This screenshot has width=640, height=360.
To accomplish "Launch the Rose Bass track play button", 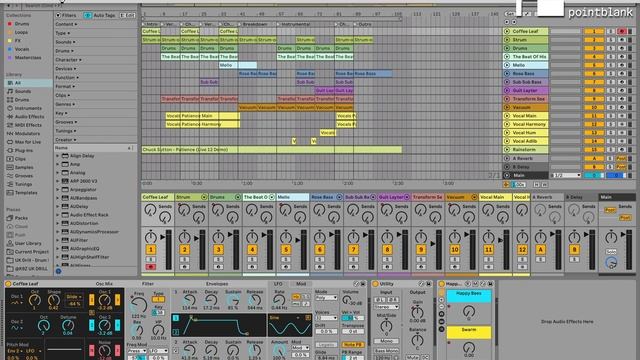I will [507, 73].
